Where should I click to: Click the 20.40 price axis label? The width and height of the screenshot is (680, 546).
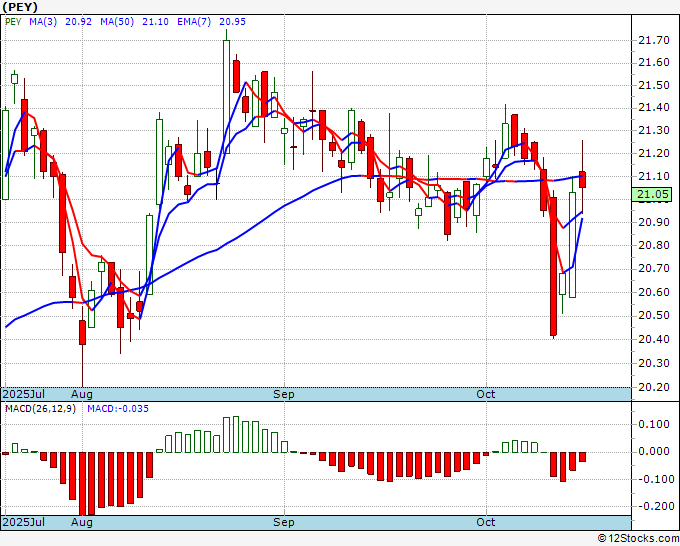tap(654, 339)
